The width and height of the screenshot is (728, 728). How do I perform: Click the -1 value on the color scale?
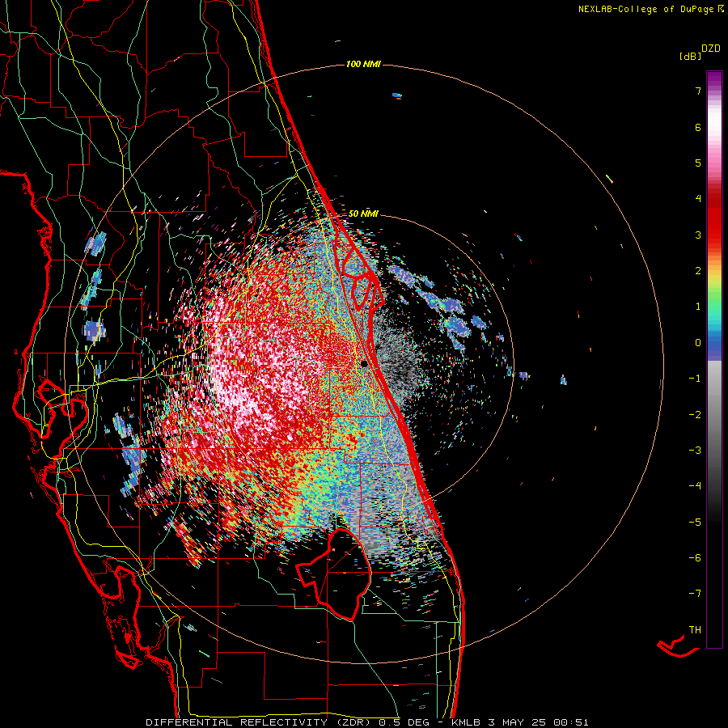click(x=695, y=379)
